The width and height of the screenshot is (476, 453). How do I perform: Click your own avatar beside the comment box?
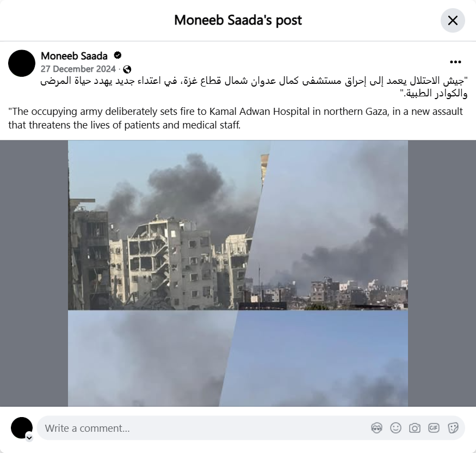pos(22,428)
